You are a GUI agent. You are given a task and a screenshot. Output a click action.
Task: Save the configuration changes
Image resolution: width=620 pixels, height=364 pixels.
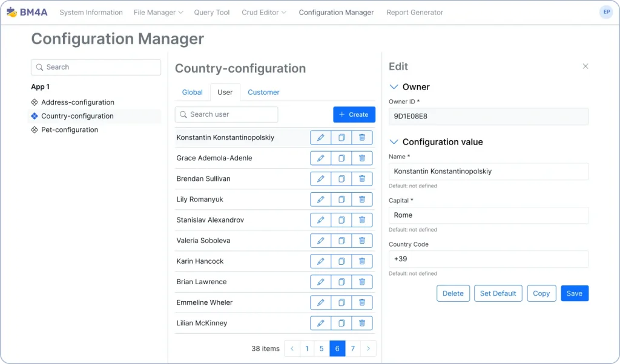tap(575, 293)
